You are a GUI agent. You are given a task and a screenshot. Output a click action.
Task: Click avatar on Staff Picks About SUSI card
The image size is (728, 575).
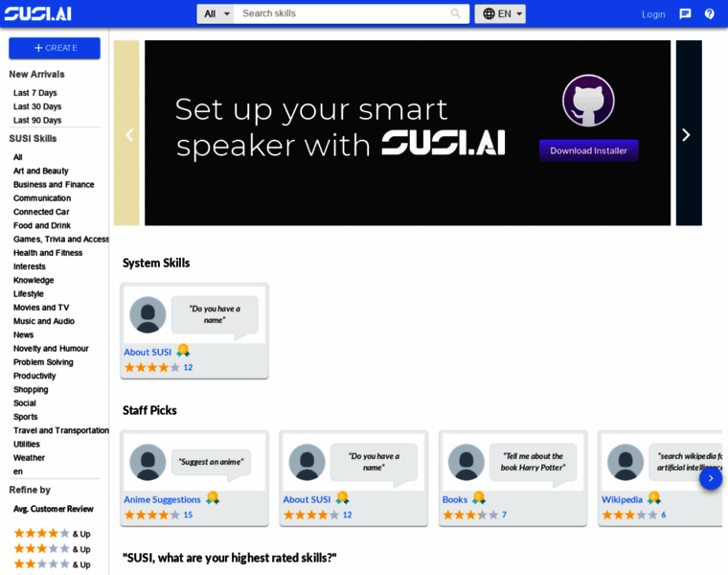(x=307, y=462)
